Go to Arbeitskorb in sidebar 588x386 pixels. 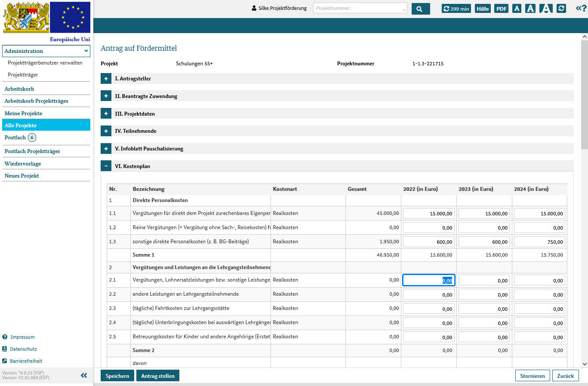click(19, 89)
